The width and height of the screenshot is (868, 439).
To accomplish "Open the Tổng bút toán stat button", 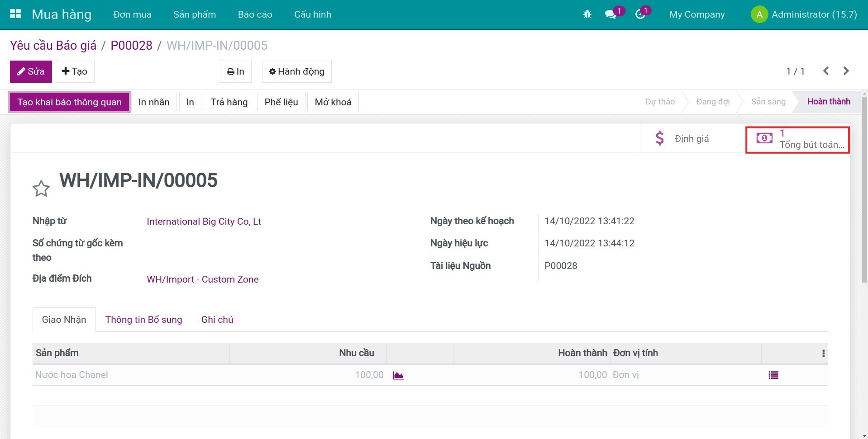I will click(797, 139).
